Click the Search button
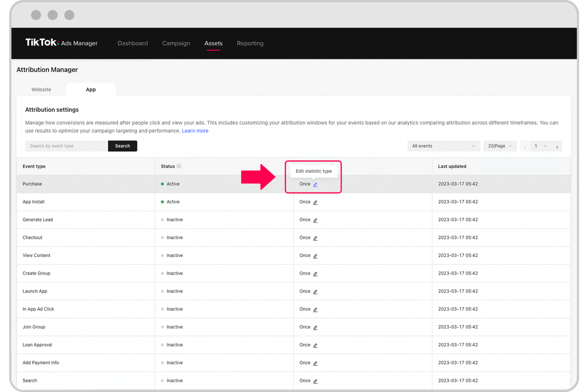Screen dimensions: 588x392 click(x=123, y=146)
